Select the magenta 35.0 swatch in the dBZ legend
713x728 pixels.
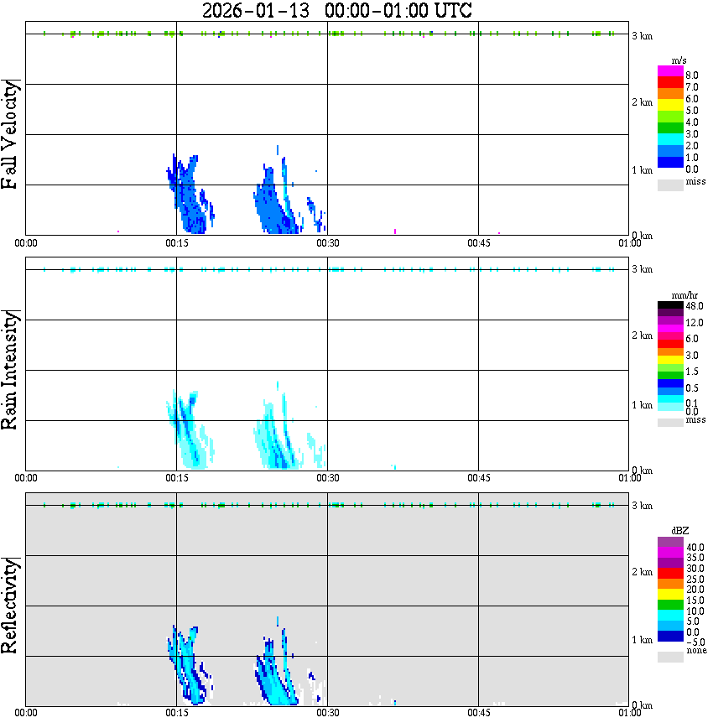pos(670,553)
